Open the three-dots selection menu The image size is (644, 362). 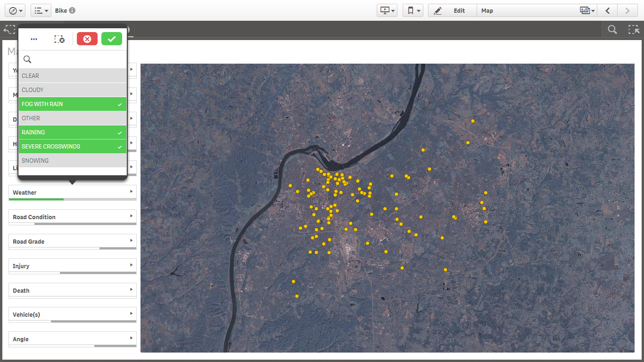click(34, 39)
